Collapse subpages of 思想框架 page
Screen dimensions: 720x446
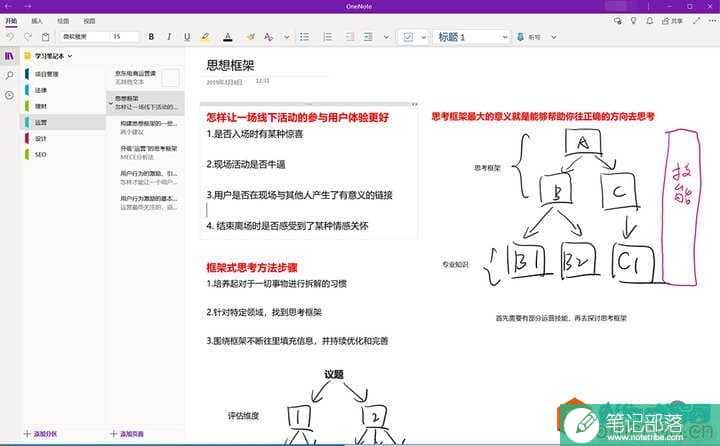[x=111, y=104]
